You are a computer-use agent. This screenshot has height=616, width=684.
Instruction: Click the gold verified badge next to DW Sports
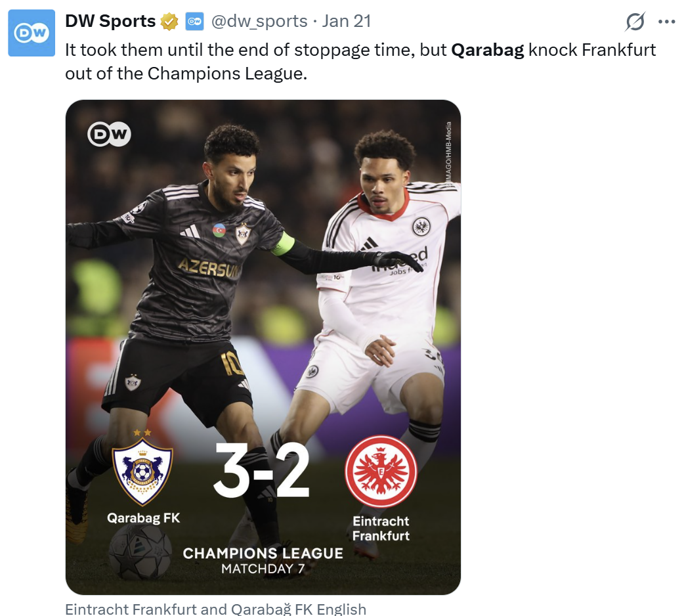(169, 22)
